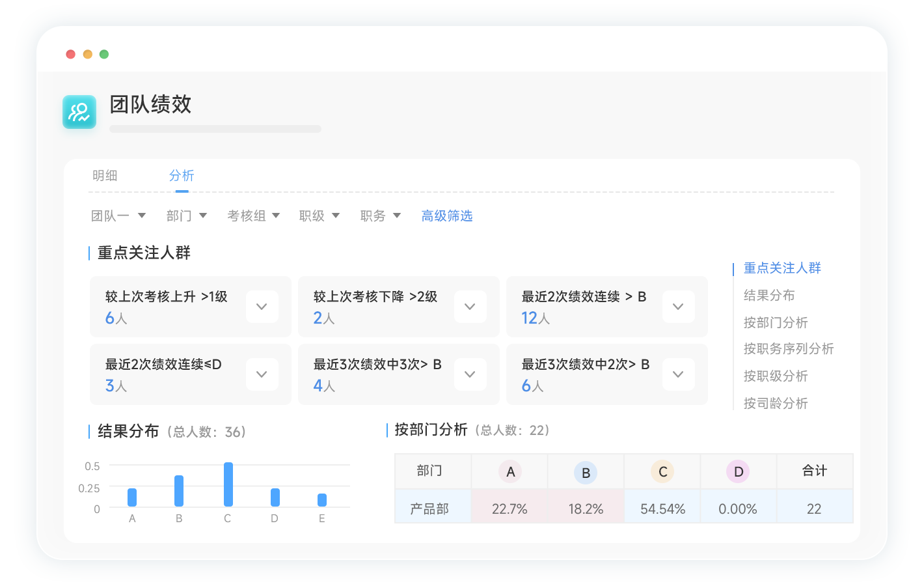Click the red window close dot
Viewport: 924px width, 586px height.
pos(71,54)
